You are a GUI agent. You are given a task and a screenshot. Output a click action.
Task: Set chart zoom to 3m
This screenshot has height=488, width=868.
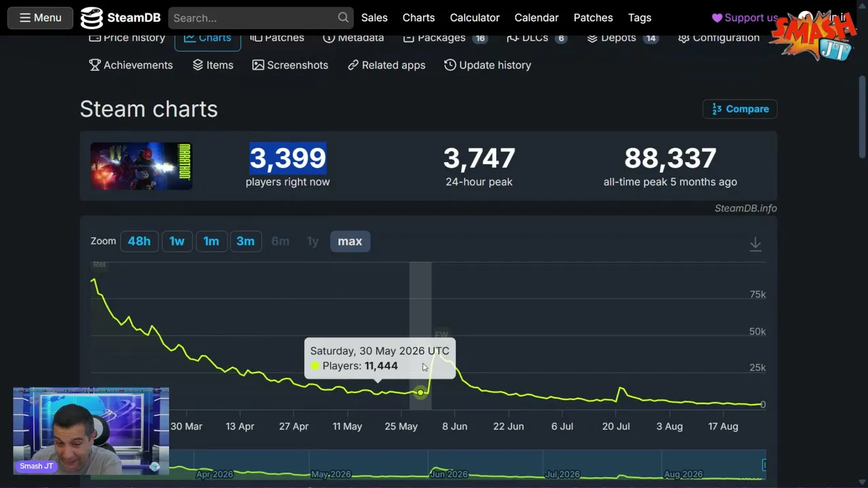coord(245,241)
